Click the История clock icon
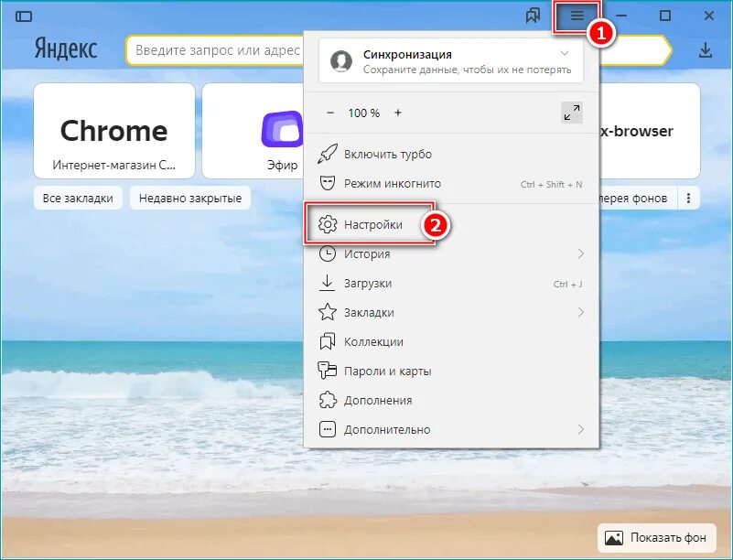 328,253
